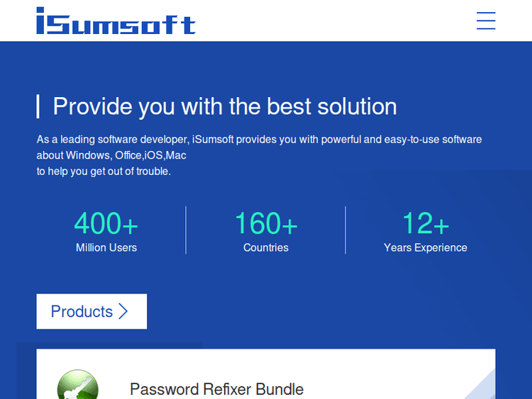Click the Password Refixer Bundle green icon
Image resolution: width=532 pixels, height=399 pixels.
tap(78, 384)
